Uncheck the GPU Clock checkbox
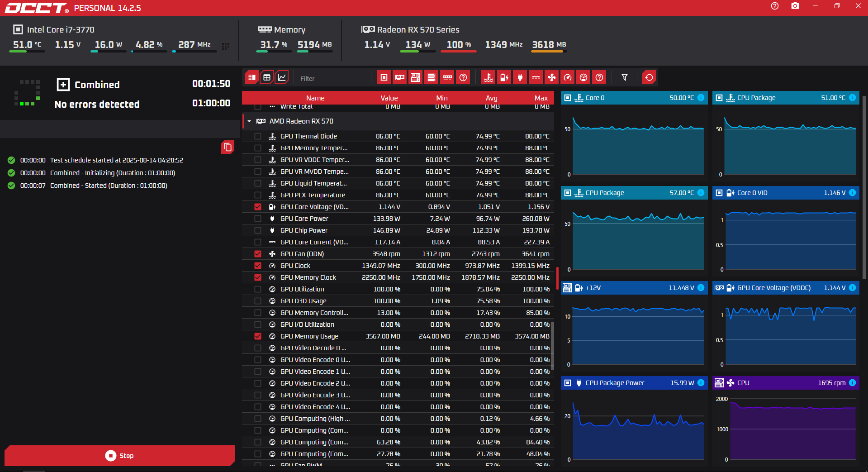This screenshot has height=472, width=868. click(258, 266)
